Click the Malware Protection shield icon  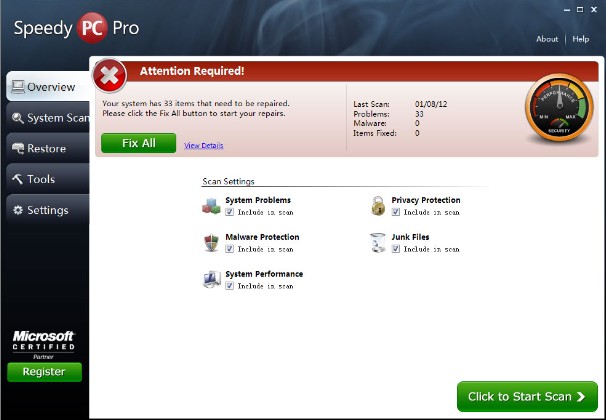pyautogui.click(x=211, y=243)
